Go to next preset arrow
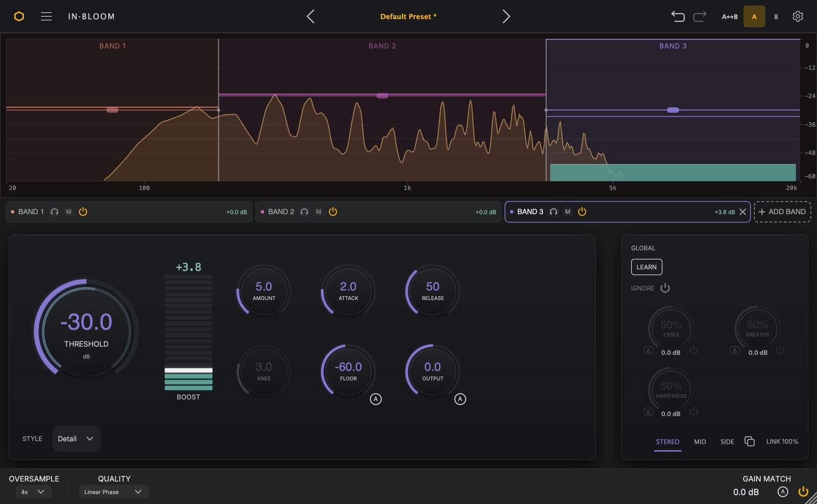This screenshot has height=504, width=817. tap(506, 16)
